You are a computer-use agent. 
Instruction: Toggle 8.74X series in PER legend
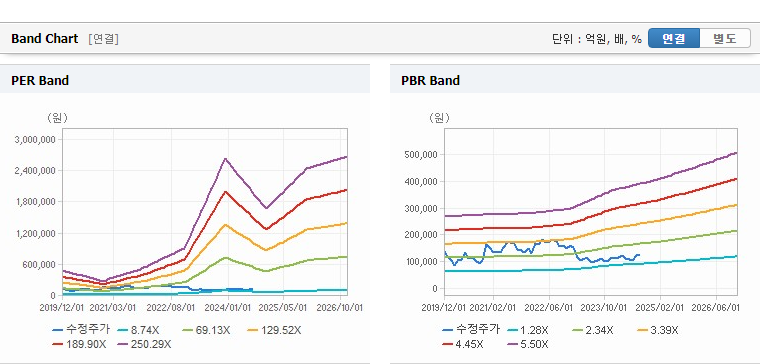tap(139, 330)
